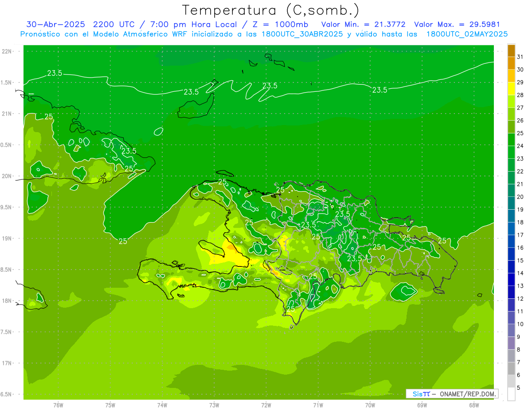Click the green swatch between legend values 23 and 24

click(x=511, y=153)
